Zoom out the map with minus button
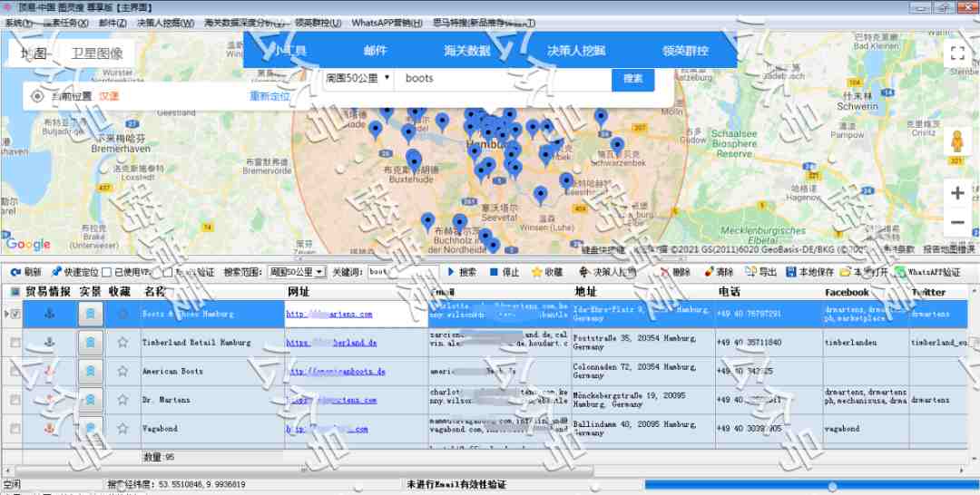 point(957,222)
